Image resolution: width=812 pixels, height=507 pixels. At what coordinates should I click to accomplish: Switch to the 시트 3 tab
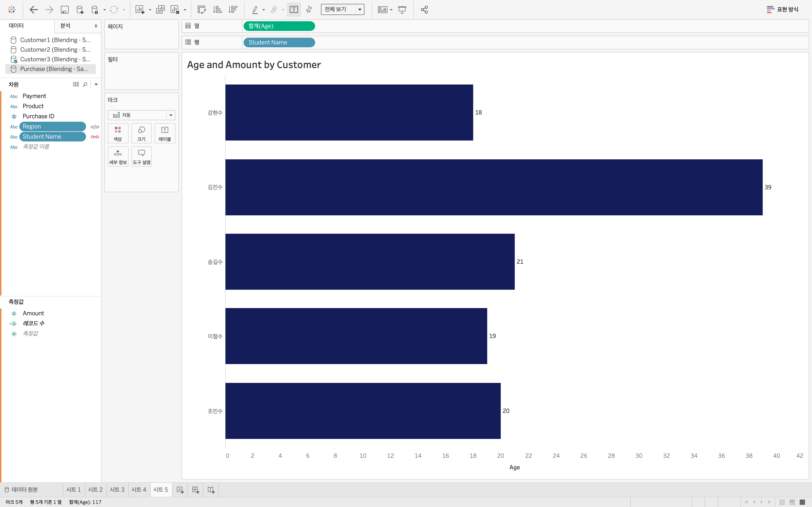117,490
